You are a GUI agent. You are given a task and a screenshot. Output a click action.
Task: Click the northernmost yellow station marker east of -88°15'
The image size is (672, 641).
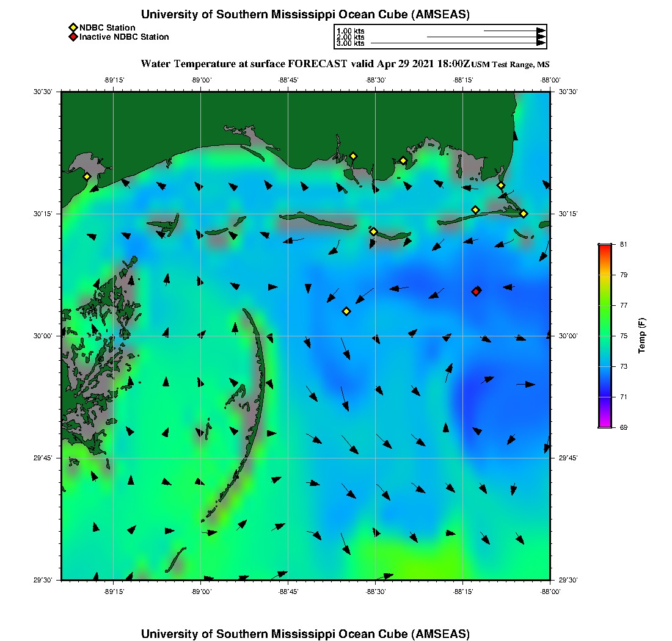point(500,186)
